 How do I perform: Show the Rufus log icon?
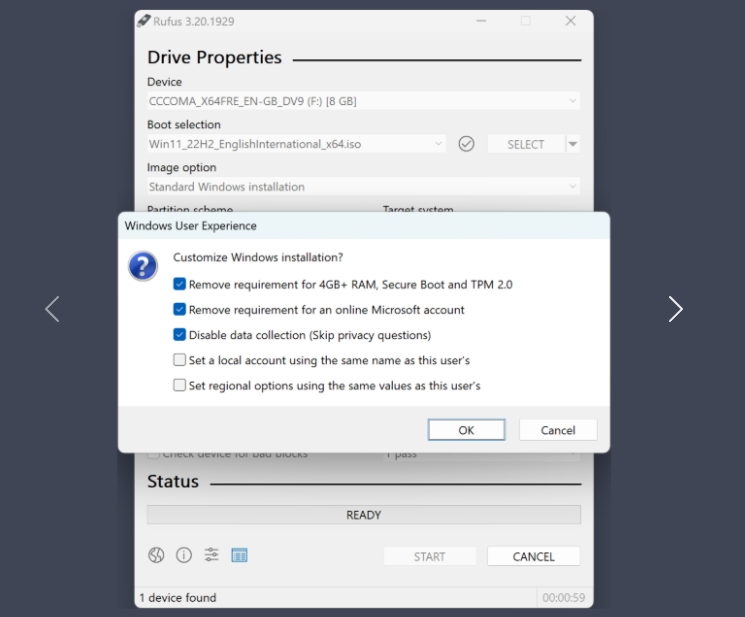point(239,555)
